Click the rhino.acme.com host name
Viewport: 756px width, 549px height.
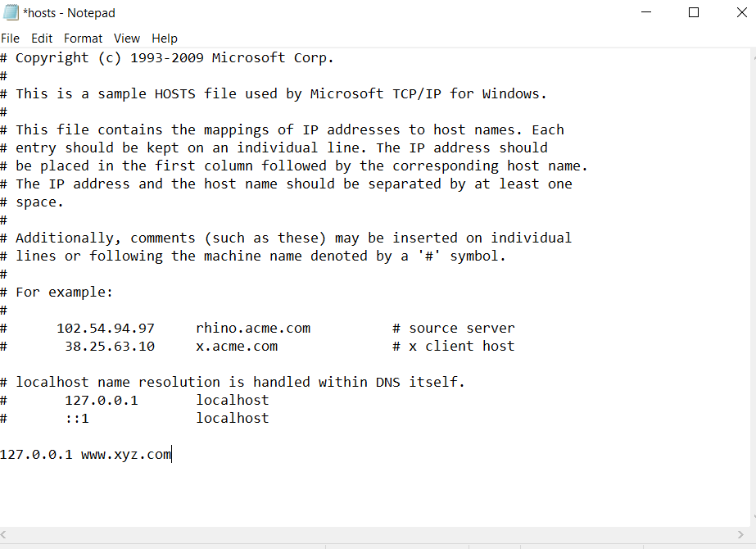click(x=253, y=328)
